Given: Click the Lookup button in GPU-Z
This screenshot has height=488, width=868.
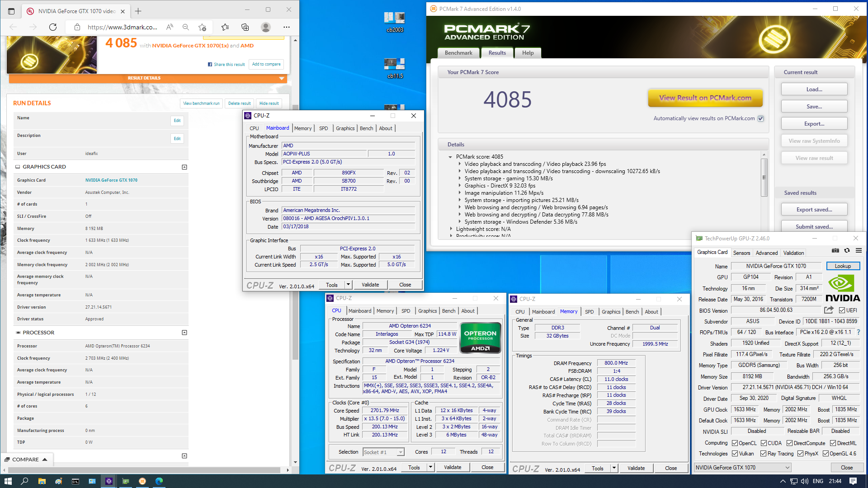Looking at the screenshot, I should point(843,266).
